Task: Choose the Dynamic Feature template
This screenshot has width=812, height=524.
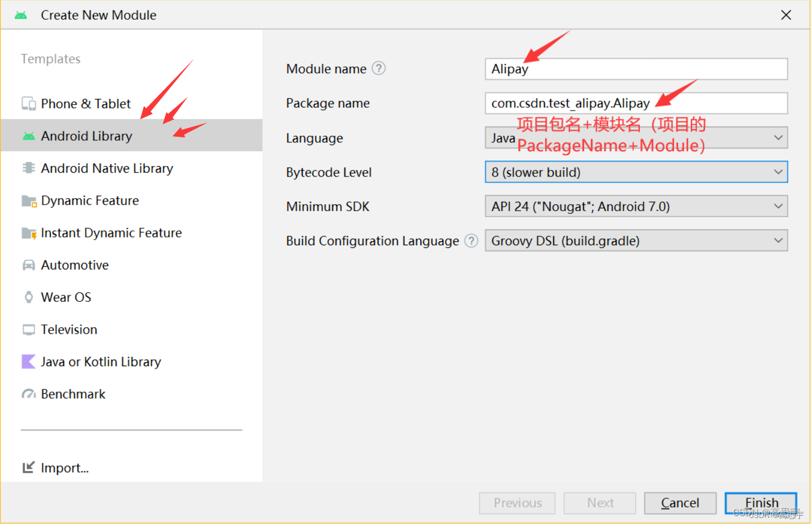Action: pyautogui.click(x=131, y=201)
